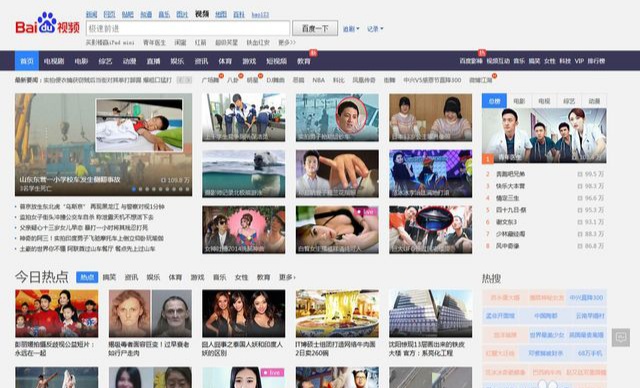The image size is (640, 388).
Task: Open the 电影 navigation tab
Action: [x=81, y=61]
